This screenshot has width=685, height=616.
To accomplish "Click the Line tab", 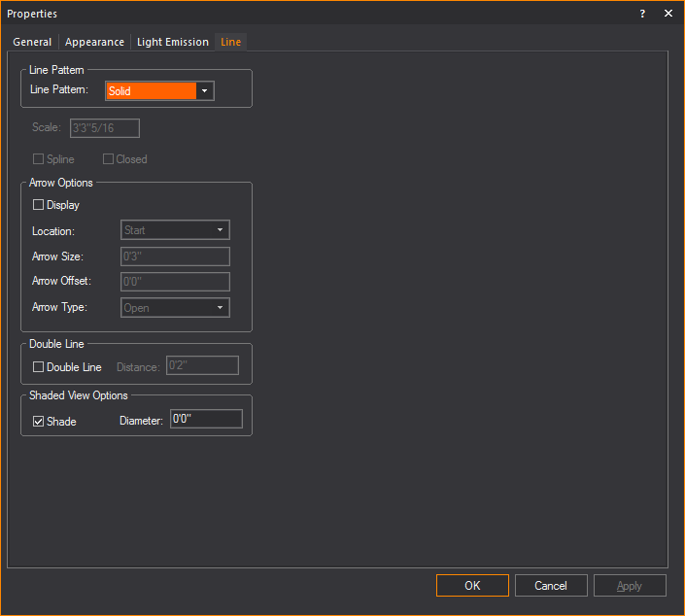I will pyautogui.click(x=230, y=42).
